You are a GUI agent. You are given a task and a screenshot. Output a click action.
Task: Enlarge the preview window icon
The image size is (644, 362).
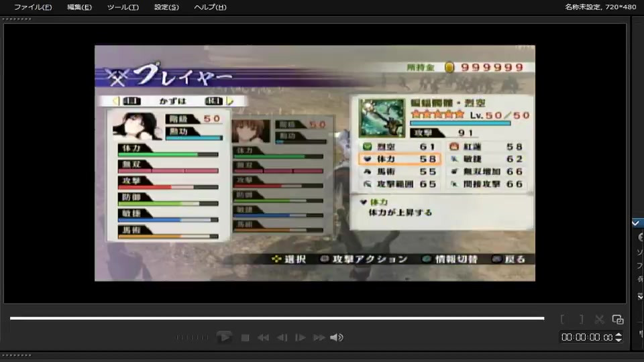618,319
